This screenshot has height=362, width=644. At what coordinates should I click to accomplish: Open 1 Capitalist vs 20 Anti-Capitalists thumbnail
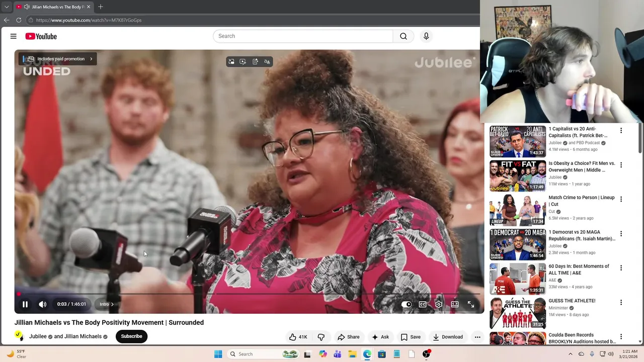click(518, 141)
